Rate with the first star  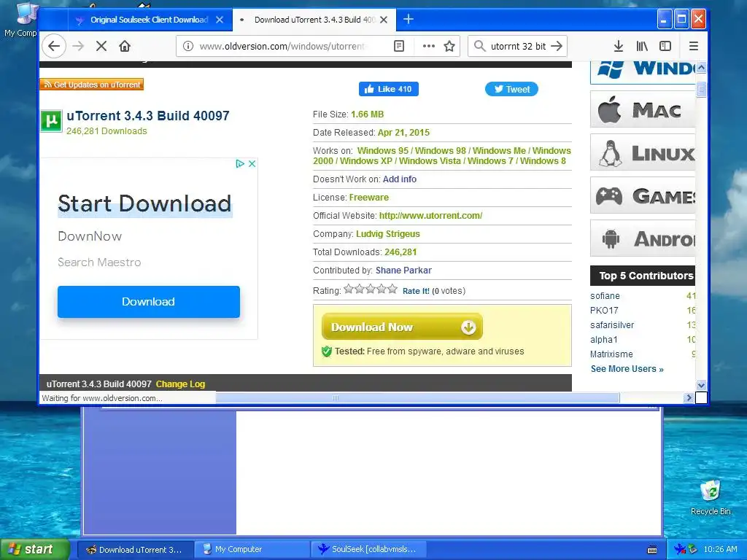coord(349,289)
